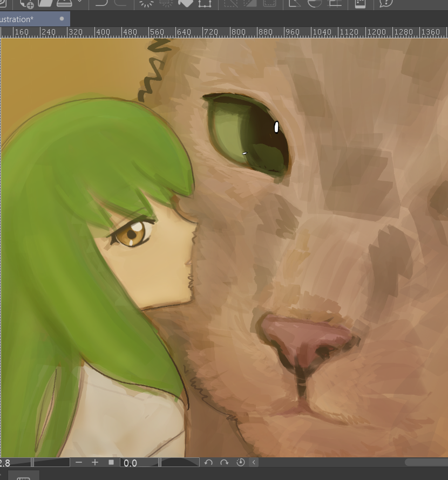Open the Clip Studio support chat icon
The image size is (448, 480).
click(x=386, y=3)
